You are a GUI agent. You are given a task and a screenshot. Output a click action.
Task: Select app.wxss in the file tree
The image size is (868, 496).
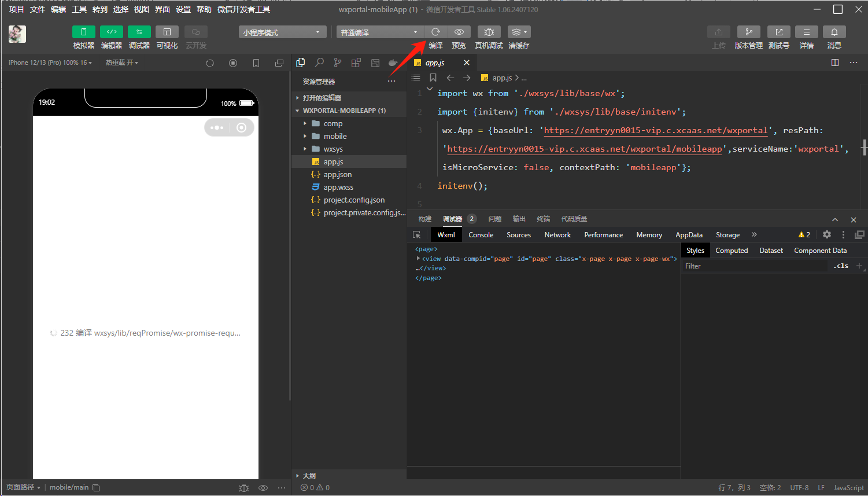[x=349, y=187]
